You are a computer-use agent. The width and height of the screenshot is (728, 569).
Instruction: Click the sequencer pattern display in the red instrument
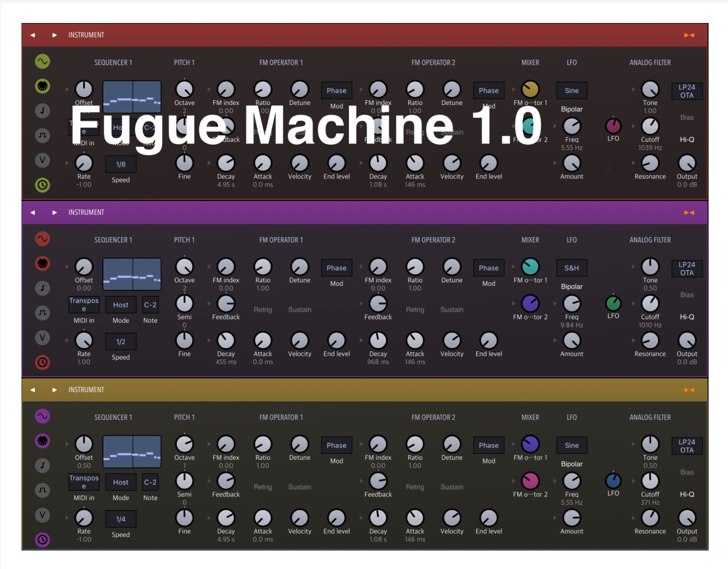click(x=132, y=97)
